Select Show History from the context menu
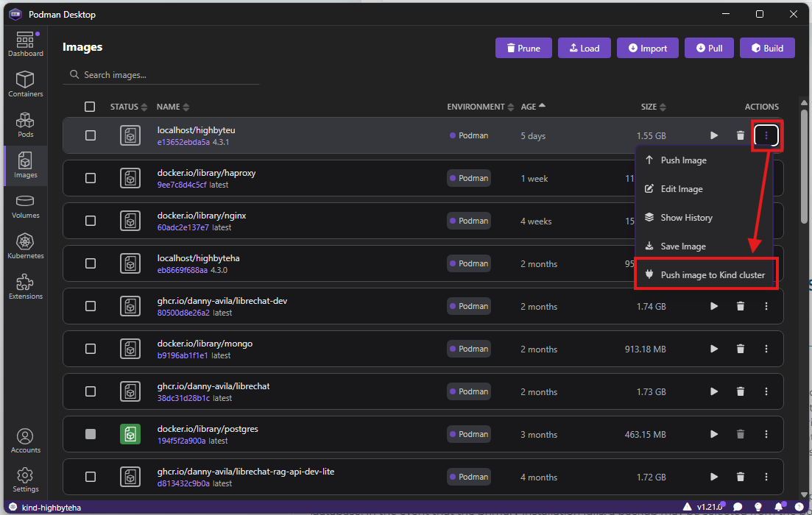The image size is (812, 515). coord(686,218)
